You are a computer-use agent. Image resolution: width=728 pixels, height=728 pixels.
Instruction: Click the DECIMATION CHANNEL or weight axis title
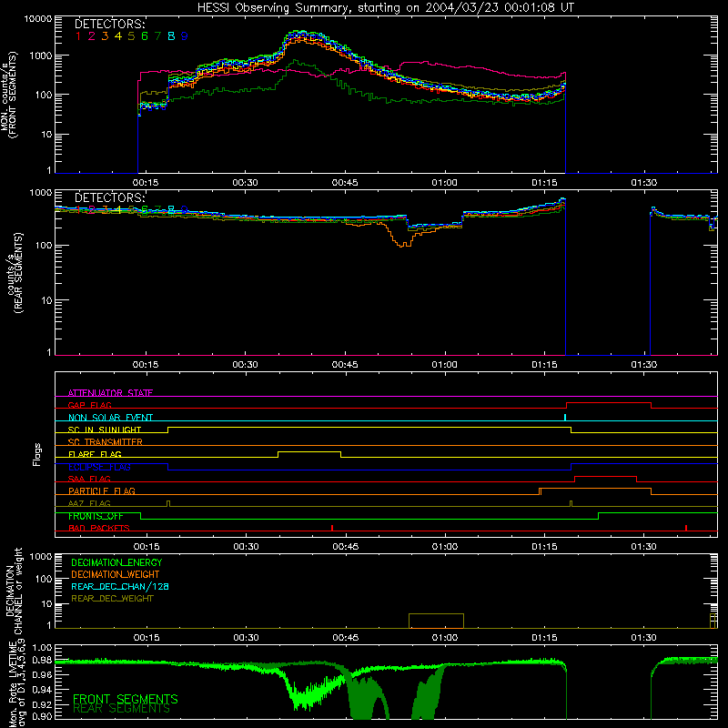(14, 591)
